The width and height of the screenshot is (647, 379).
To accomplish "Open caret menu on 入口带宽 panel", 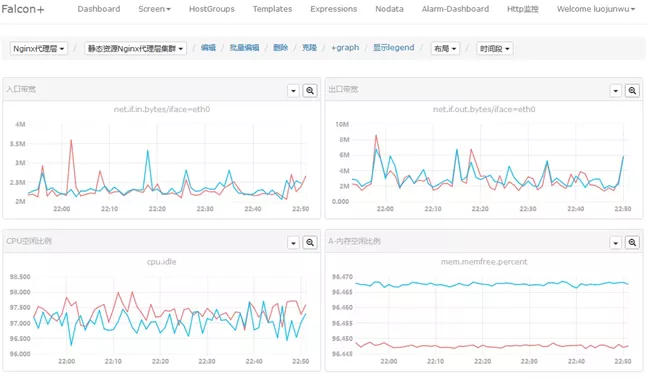I will [293, 90].
